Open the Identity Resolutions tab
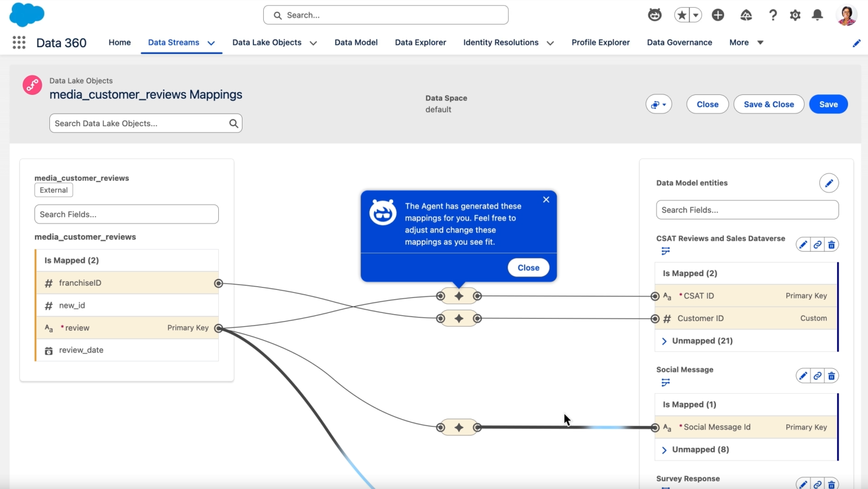868x489 pixels. (x=501, y=42)
